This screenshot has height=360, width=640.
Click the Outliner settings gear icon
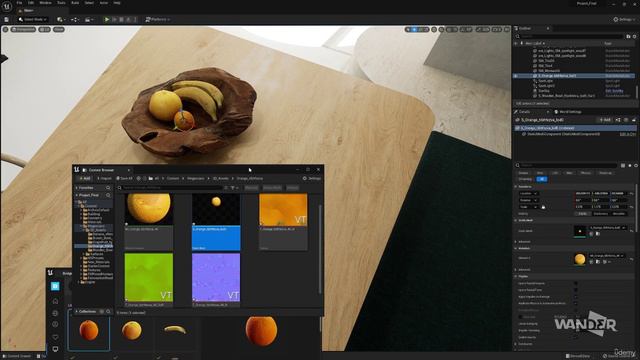point(634,36)
